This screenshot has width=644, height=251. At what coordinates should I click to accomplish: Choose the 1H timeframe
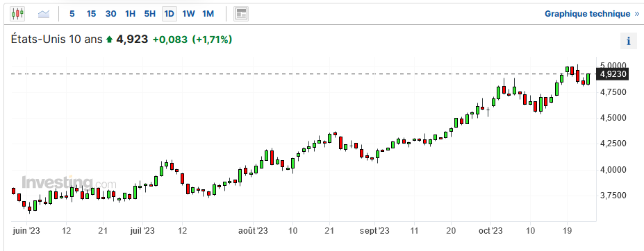130,14
